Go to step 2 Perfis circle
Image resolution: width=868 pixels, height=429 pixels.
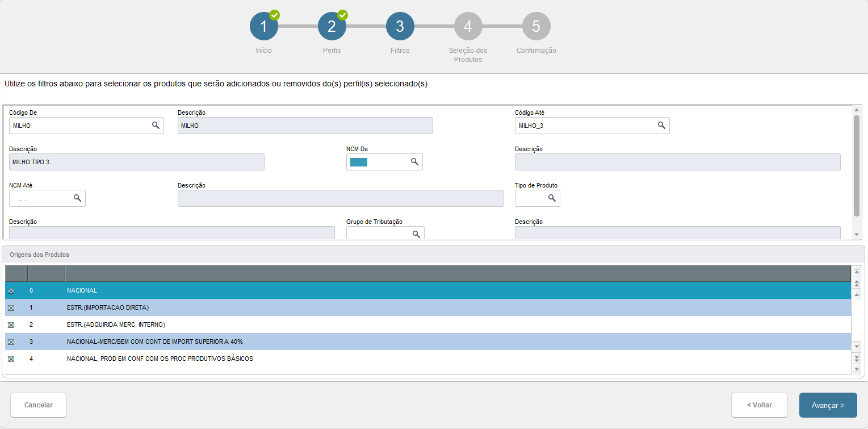coord(332,26)
